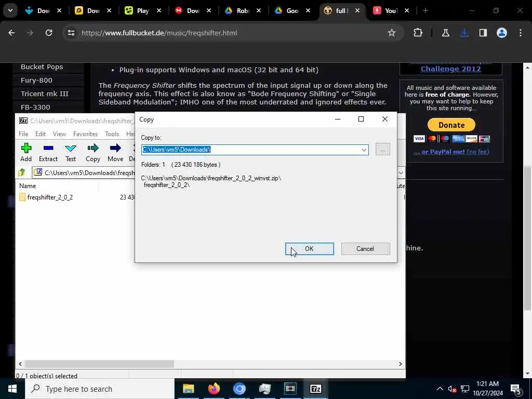Click the Donate button on the webpage
The width and height of the screenshot is (532, 399).
pyautogui.click(x=451, y=125)
